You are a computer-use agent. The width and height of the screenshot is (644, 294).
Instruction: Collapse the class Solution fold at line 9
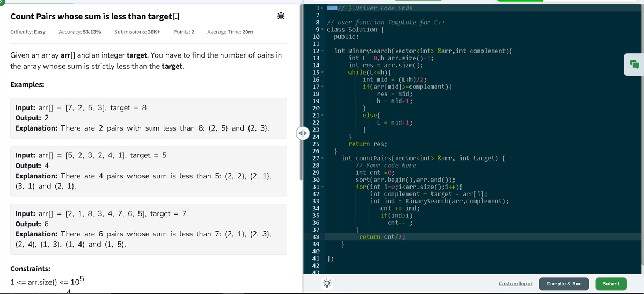coord(324,30)
